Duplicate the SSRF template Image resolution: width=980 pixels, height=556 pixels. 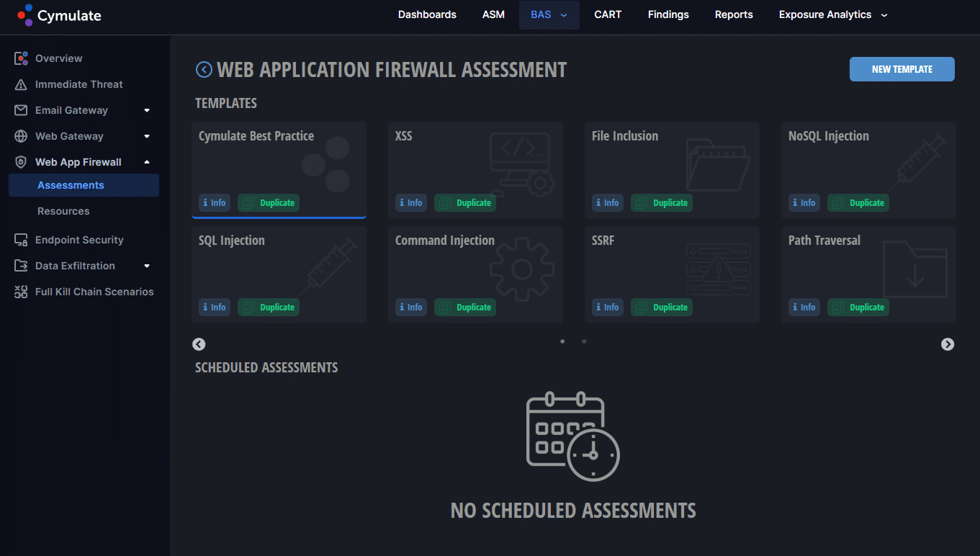[662, 308]
